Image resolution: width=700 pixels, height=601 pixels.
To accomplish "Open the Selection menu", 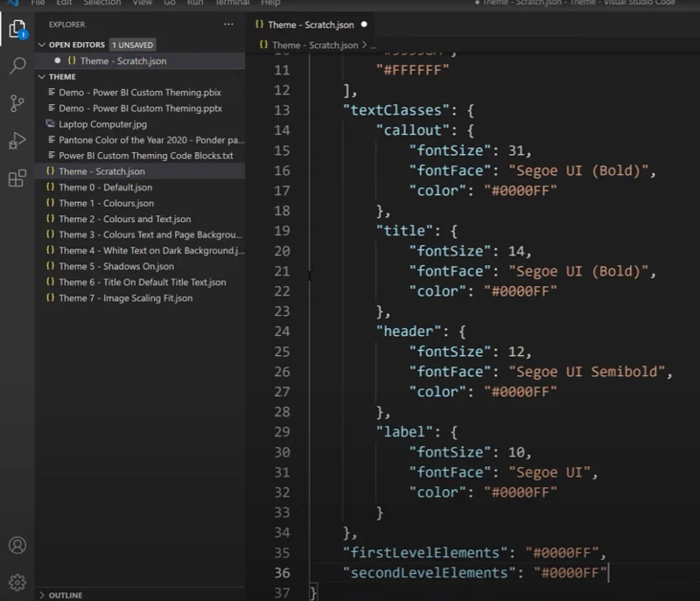I will click(102, 3).
